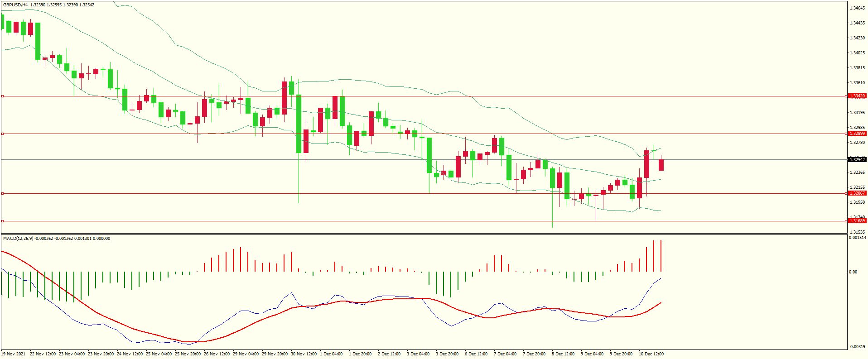Click the black current price tag 1.32542
The width and height of the screenshot is (868, 359).
coord(857,160)
